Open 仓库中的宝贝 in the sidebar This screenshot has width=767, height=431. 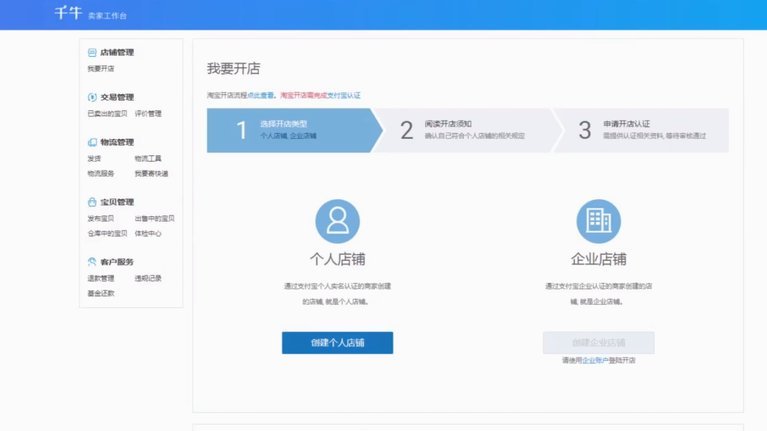tap(107, 233)
